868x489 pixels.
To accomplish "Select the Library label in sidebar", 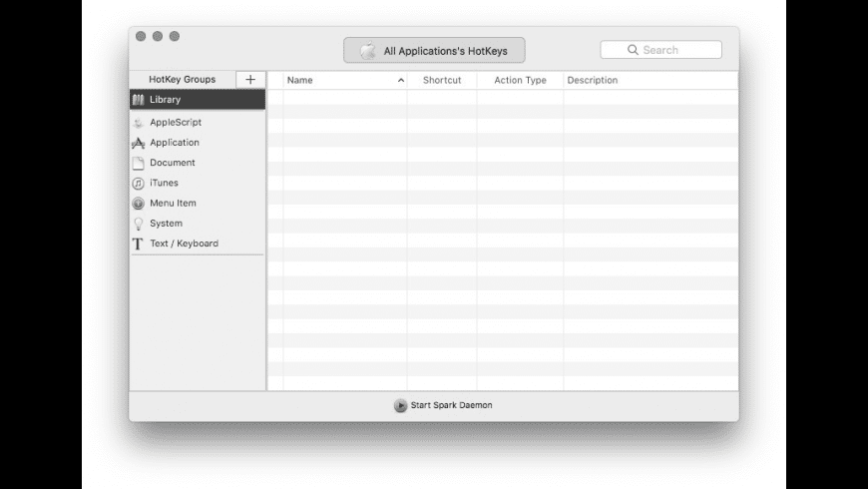I will pyautogui.click(x=165, y=100).
